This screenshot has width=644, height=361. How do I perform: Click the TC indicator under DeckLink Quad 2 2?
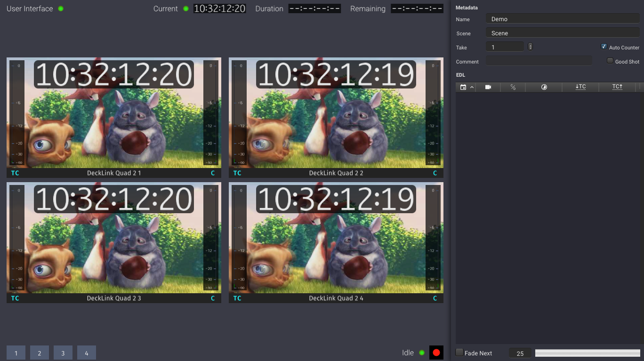pyautogui.click(x=237, y=173)
